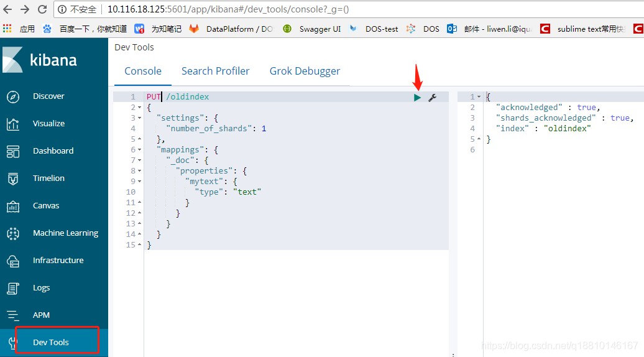644x357 pixels.
Task: Open the 百度一下 bookmark
Action: tap(93, 29)
